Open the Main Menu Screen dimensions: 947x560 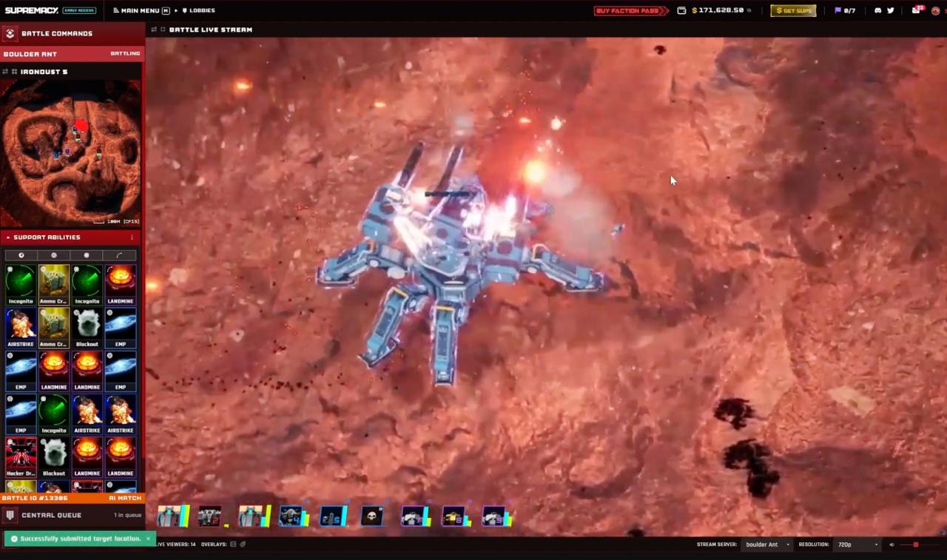(x=141, y=10)
